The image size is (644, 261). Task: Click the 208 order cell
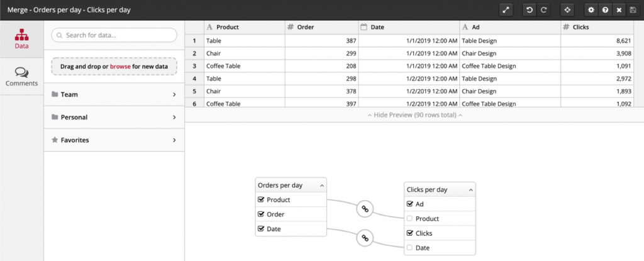pyautogui.click(x=321, y=66)
